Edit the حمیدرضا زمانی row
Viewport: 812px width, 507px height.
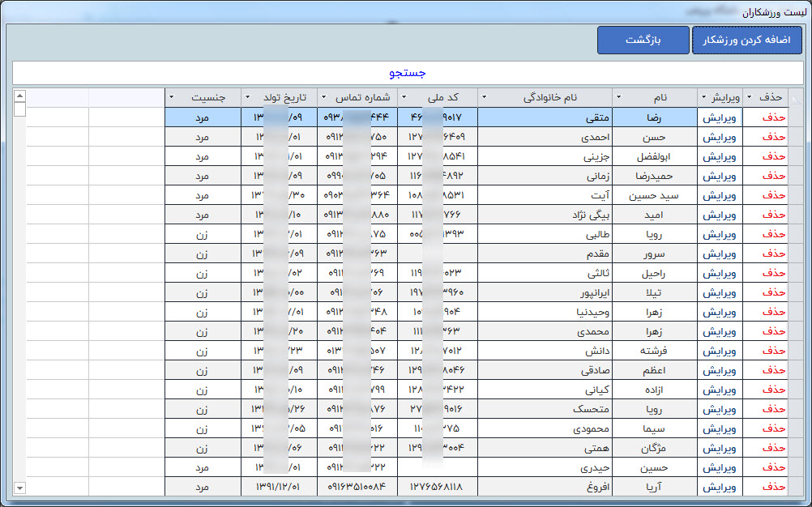[719, 176]
